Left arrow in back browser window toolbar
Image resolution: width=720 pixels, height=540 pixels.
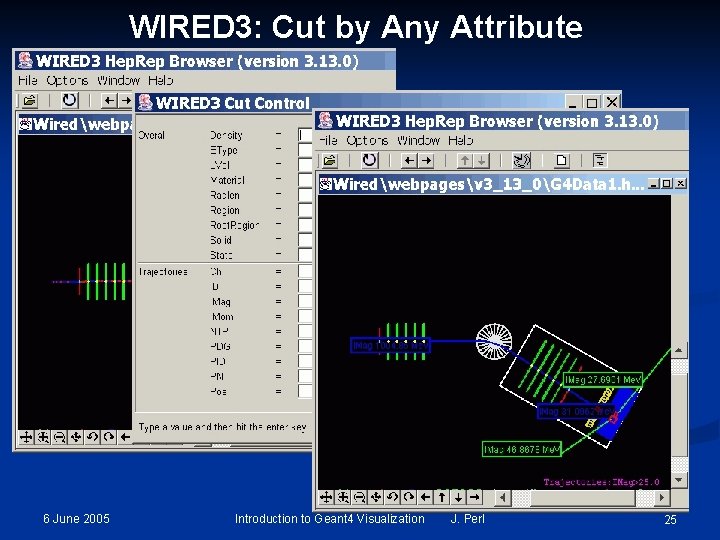coord(109,100)
